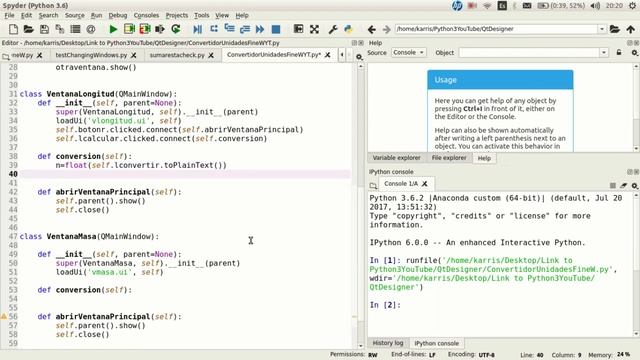
Task: Open PYTHONPATH manager python icon
Action: tap(348, 29)
